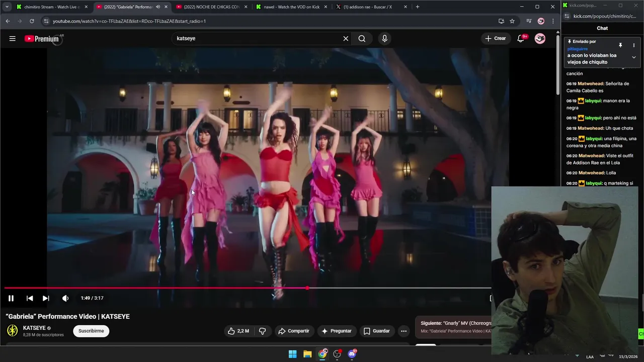Screen dimensions: 644x362
Task: Bookmark this page with star
Action: [512, 21]
